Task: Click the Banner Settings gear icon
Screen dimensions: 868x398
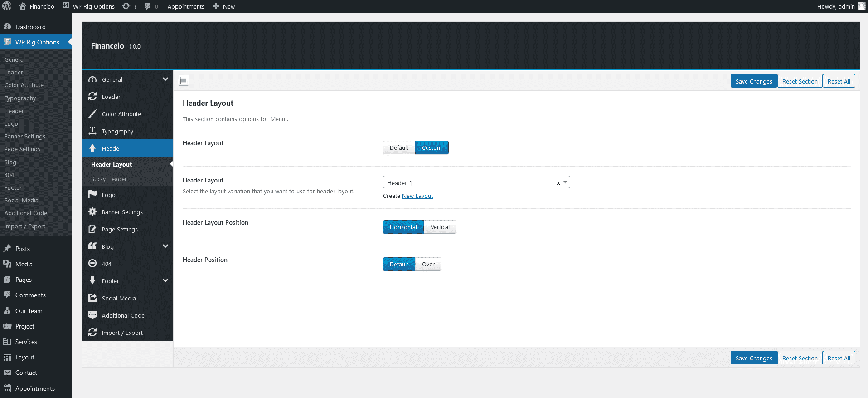Action: click(92, 212)
